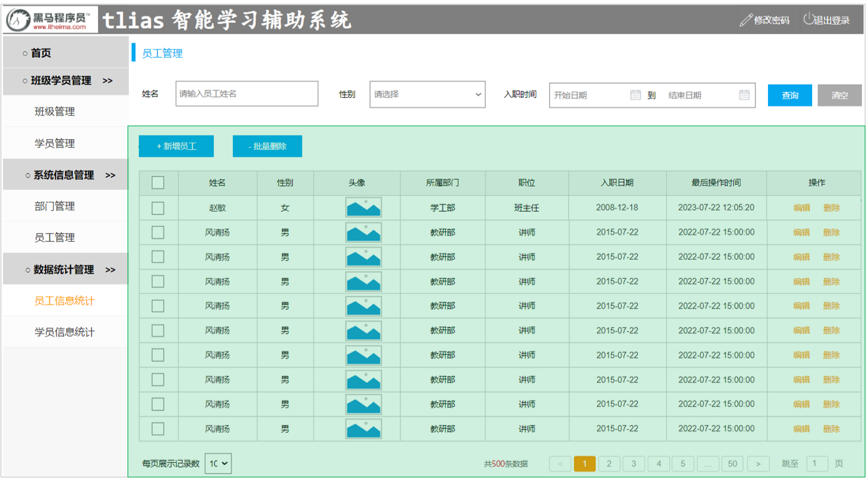Screen dimensions: 868x480
Task: Open 部门管理 in the sidebar
Action: [55, 206]
